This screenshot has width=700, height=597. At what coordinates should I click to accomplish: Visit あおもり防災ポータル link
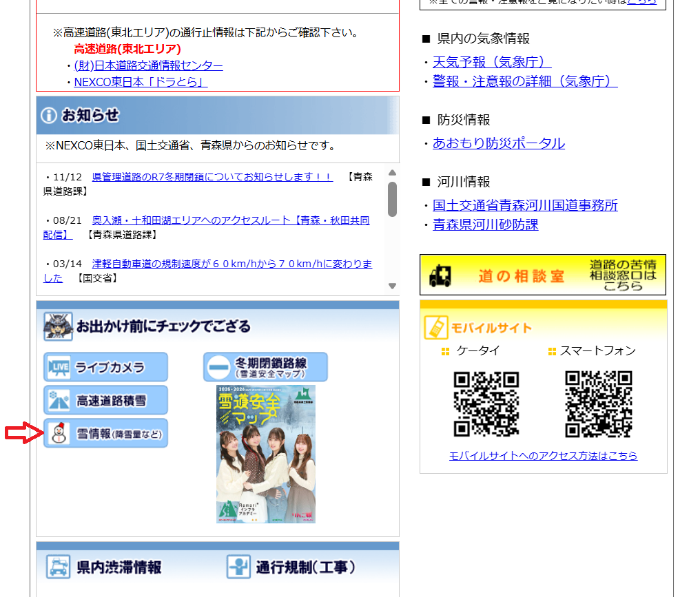498,143
